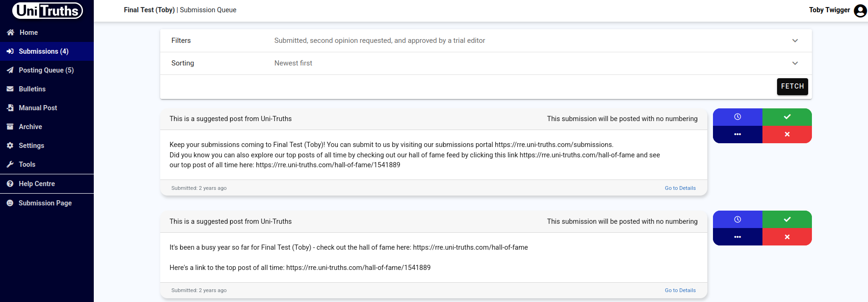Image resolution: width=868 pixels, height=302 pixels.
Task: Click the FETCH button
Action: pyautogui.click(x=792, y=86)
